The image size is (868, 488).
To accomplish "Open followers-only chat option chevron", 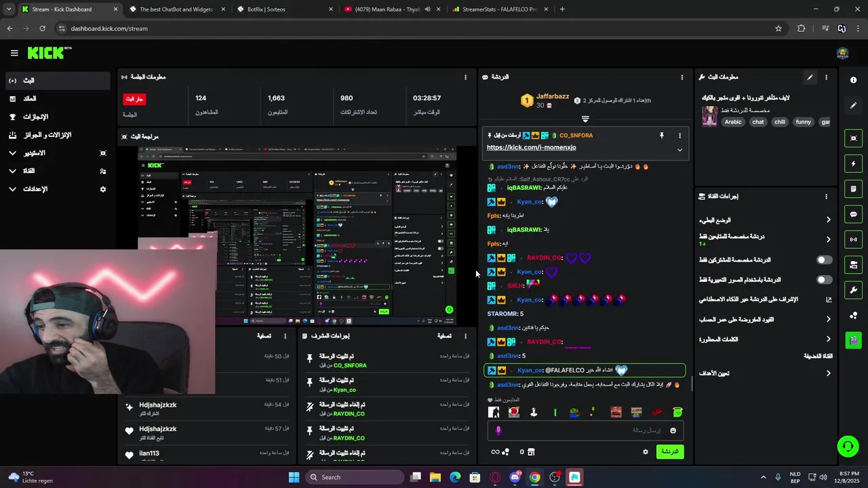I will [828, 239].
